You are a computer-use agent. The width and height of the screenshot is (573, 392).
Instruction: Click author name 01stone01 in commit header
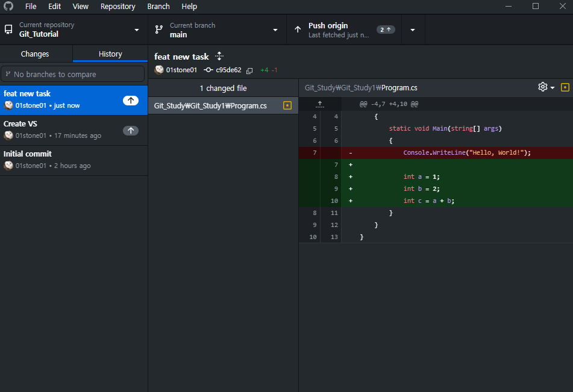tap(181, 70)
